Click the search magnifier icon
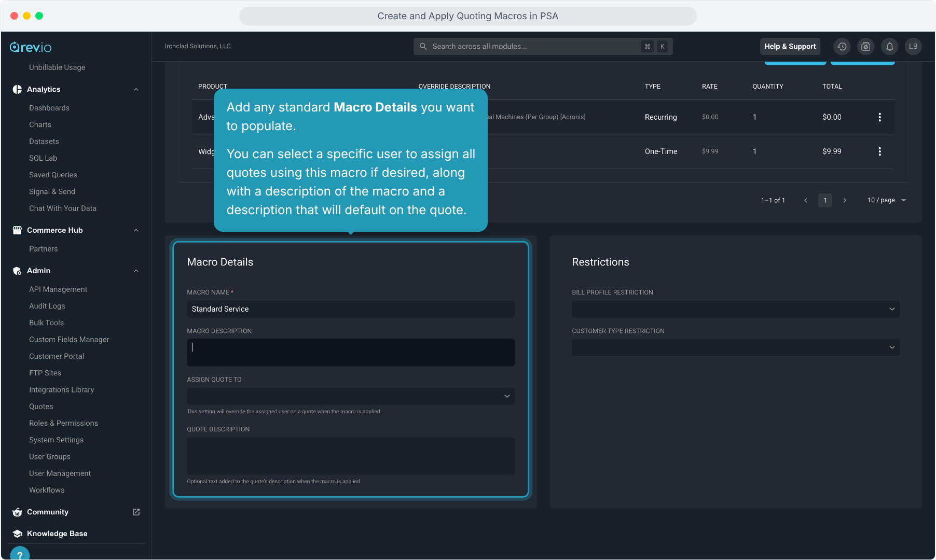Screen dimensions: 936x560 [423, 47]
